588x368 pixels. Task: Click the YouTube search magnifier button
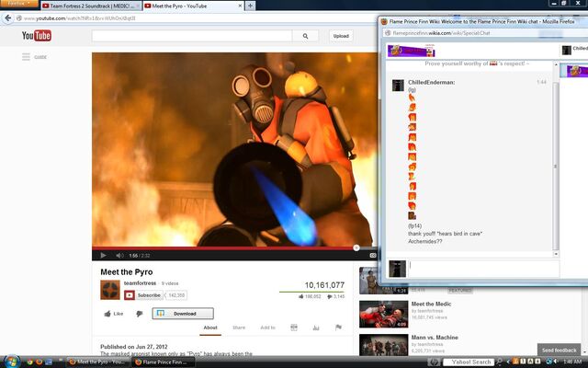[x=305, y=36]
